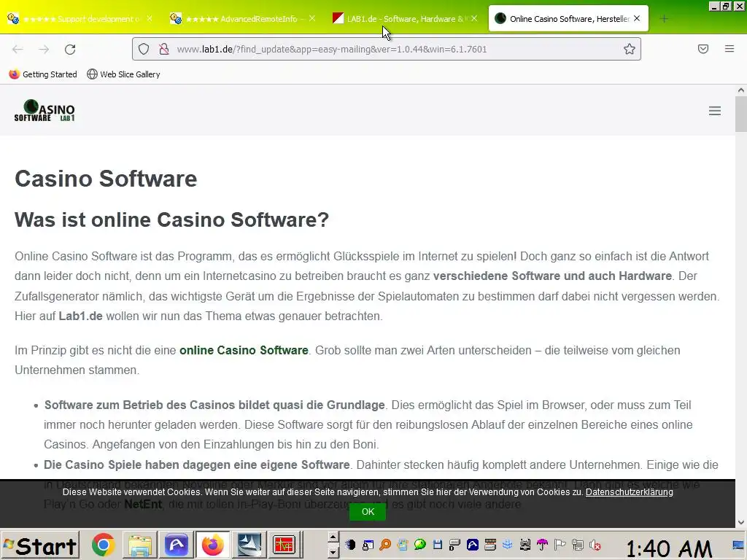The image size is (747, 560).
Task: Switch to Support development tab
Action: point(80,18)
